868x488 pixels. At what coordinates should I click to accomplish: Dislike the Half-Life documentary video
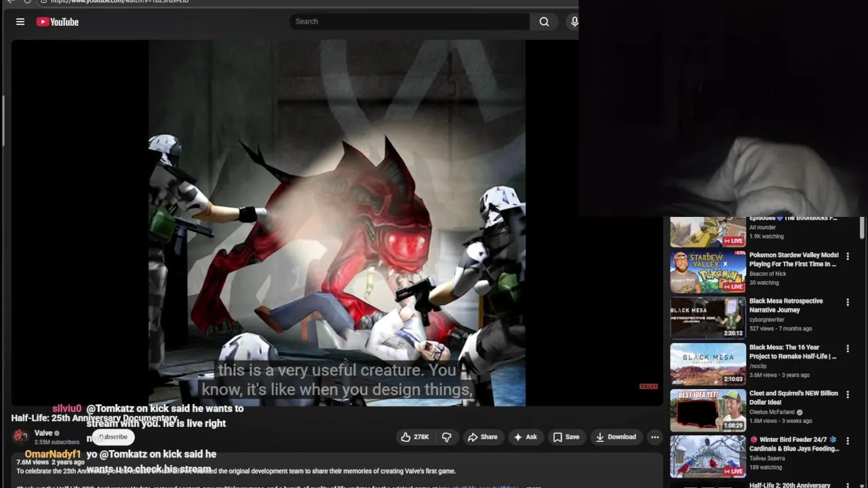(446, 437)
